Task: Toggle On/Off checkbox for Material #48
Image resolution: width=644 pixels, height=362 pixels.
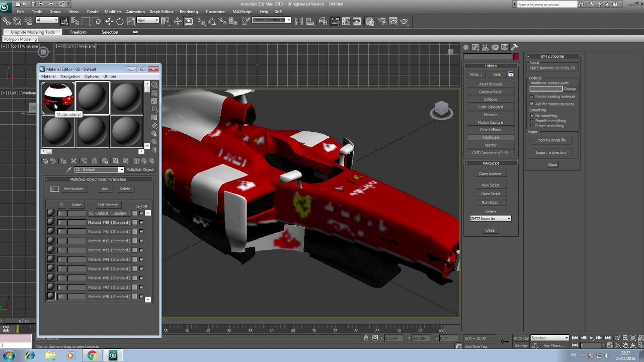Action: 141,296
